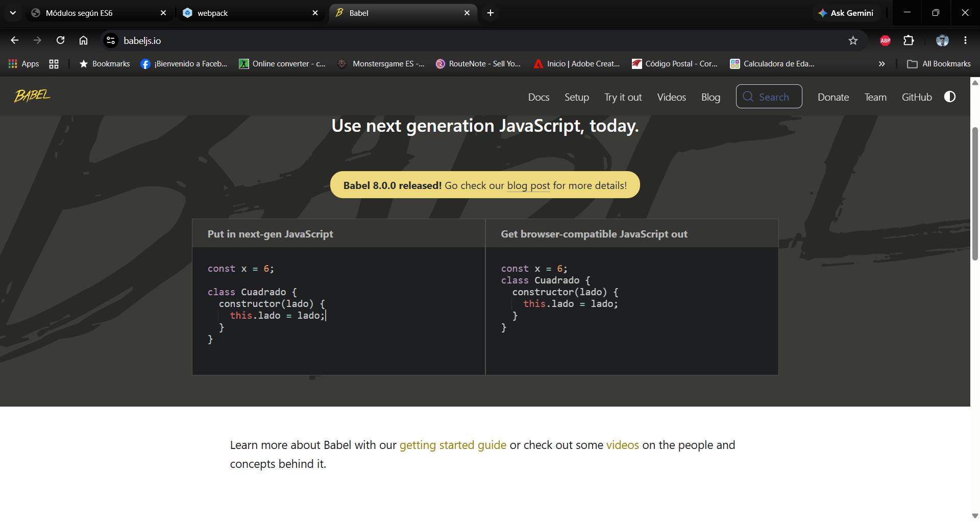Open the All Bookmarks folder
This screenshot has width=980, height=521.
point(939,64)
